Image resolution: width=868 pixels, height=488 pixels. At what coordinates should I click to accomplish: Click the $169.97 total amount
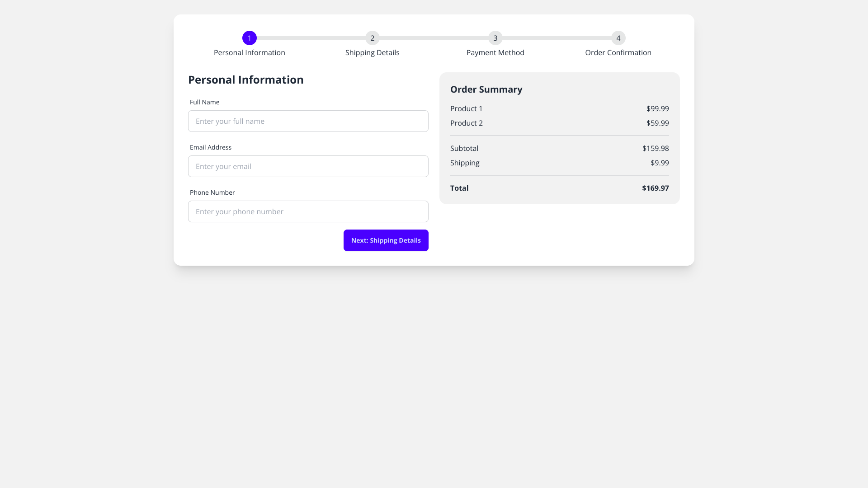(x=656, y=188)
